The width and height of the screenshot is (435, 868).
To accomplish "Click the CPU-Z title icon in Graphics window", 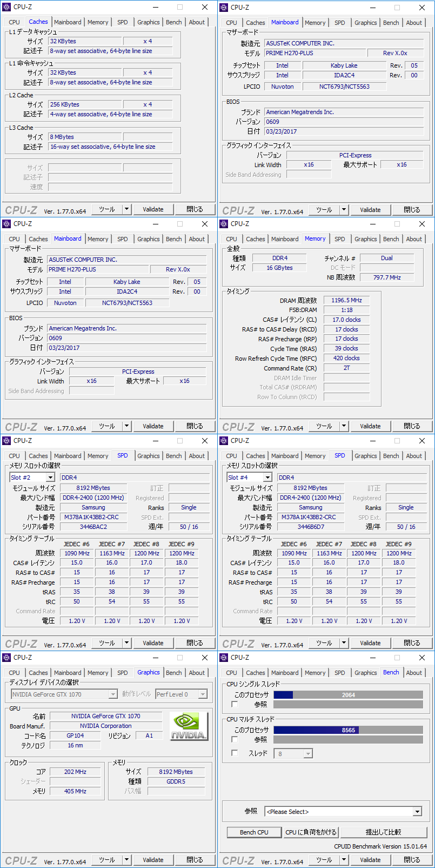I will pyautogui.click(x=7, y=658).
